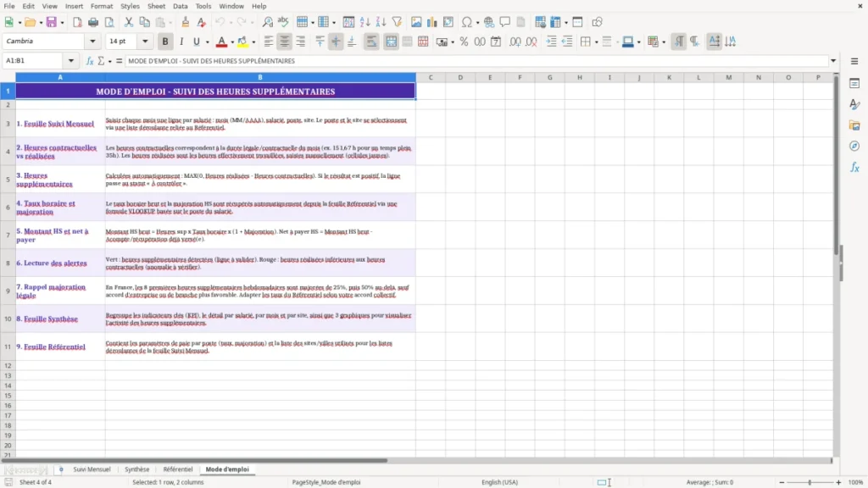Click the formula input line

tap(476, 61)
